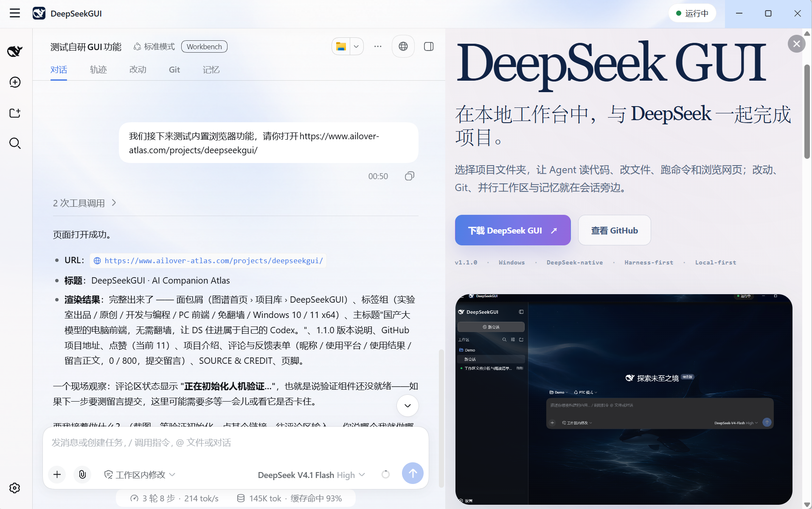Focus the message input field
The width and height of the screenshot is (812, 509).
[236, 443]
